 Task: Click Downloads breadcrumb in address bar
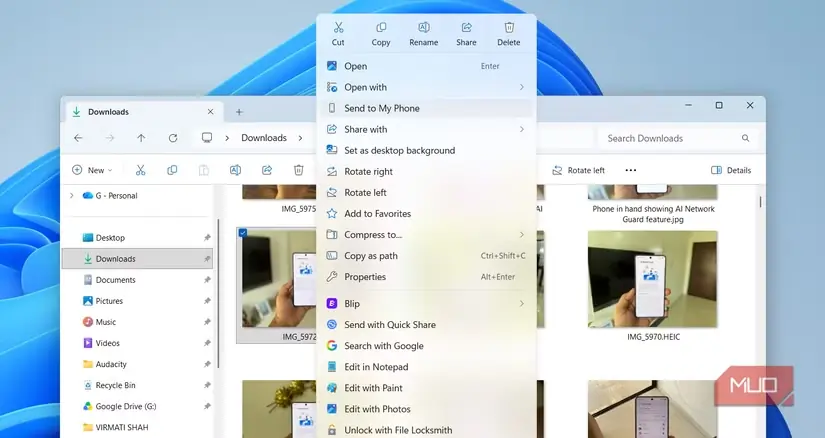tap(264, 138)
